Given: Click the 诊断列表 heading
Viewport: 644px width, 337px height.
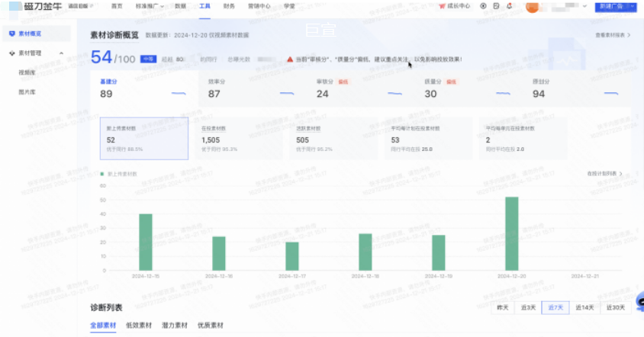Looking at the screenshot, I should point(106,307).
